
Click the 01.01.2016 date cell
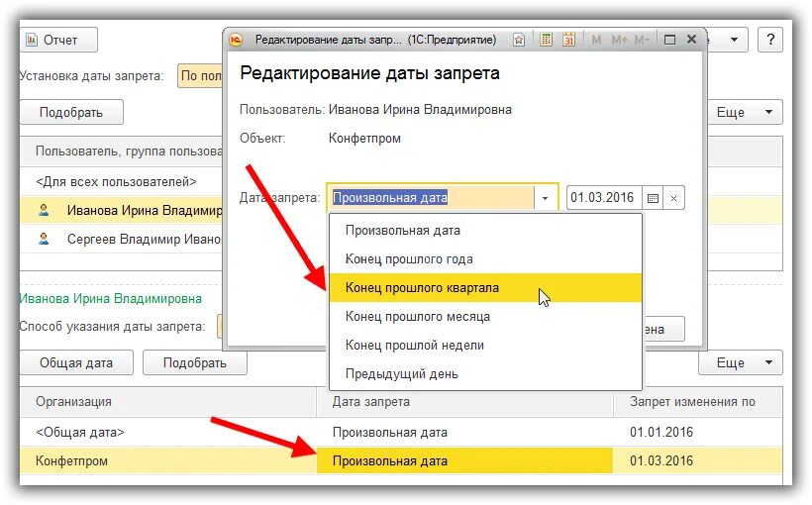click(x=697, y=433)
